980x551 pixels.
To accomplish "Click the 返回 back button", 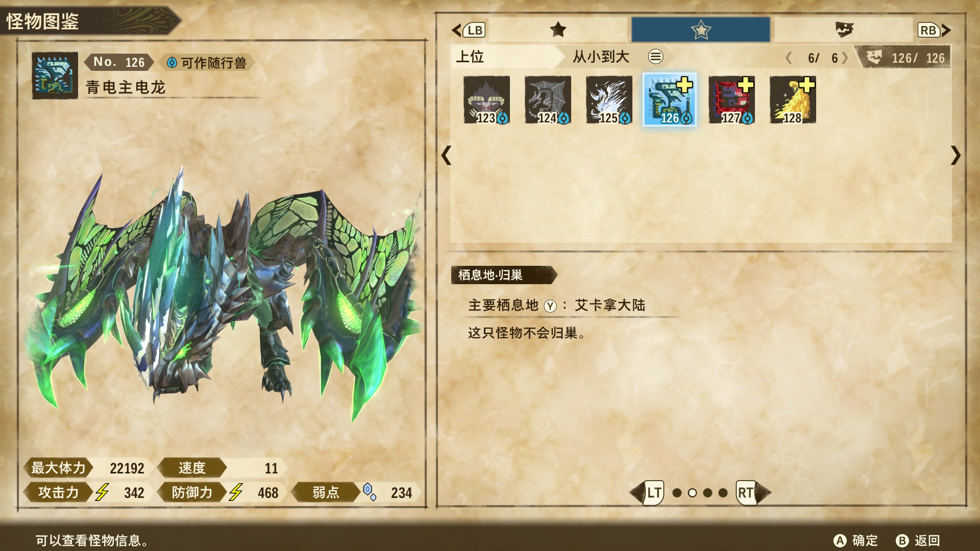I will tap(918, 540).
